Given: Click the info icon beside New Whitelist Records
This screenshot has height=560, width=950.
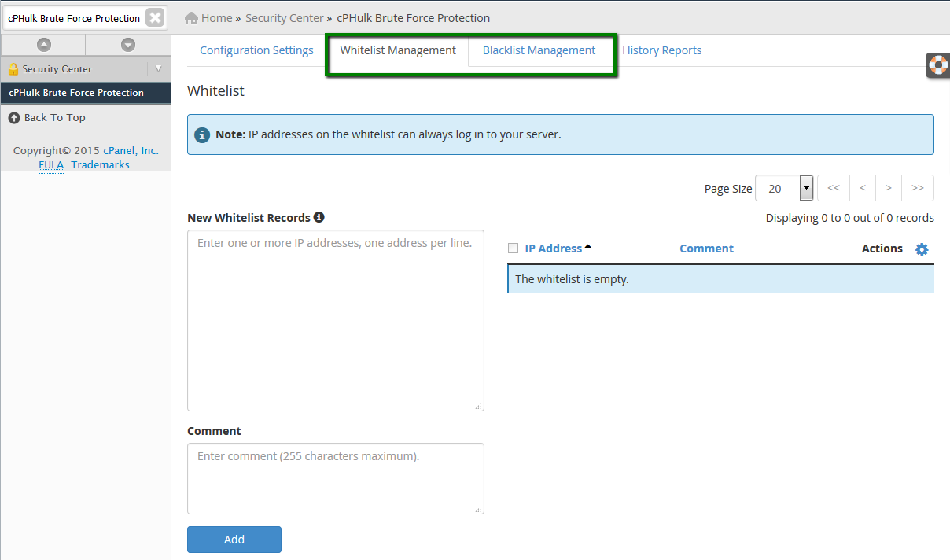Looking at the screenshot, I should point(319,217).
